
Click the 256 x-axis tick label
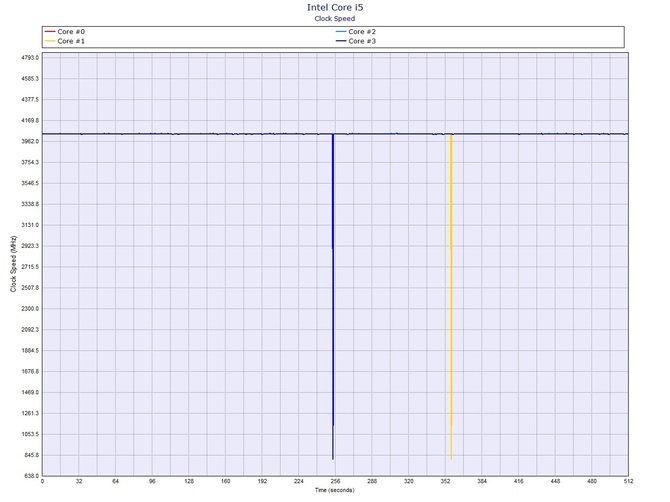coord(335,481)
